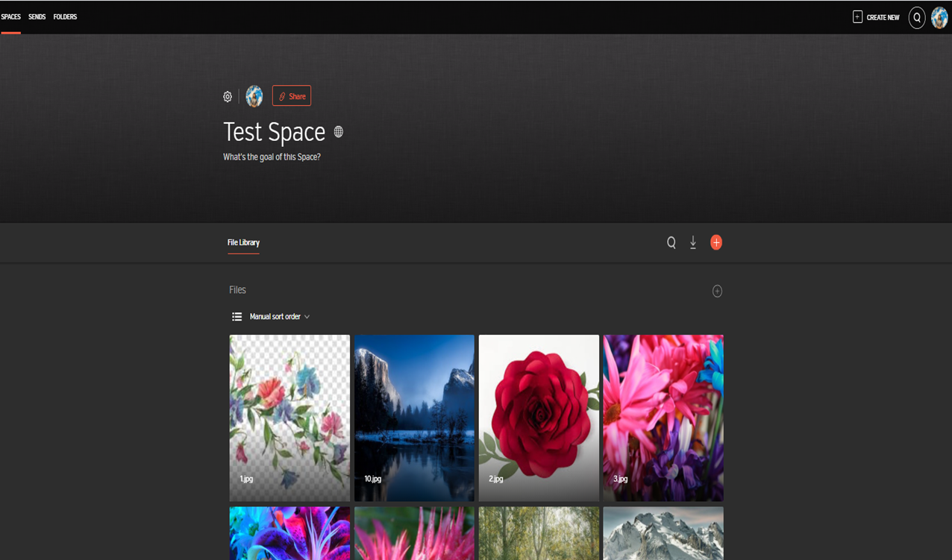Expand the Manual sort order dropdown
The height and width of the screenshot is (560, 952).
coord(280,317)
